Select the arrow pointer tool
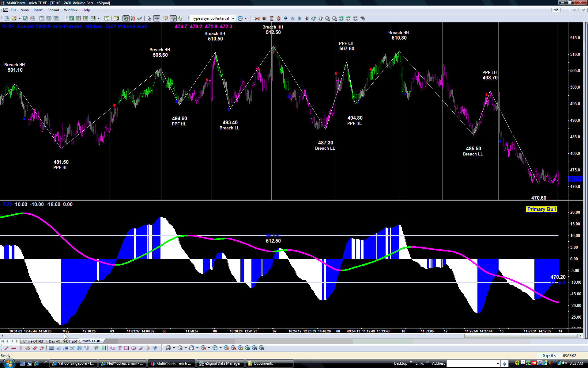Screen dimensions: 588x368 click(149, 18)
